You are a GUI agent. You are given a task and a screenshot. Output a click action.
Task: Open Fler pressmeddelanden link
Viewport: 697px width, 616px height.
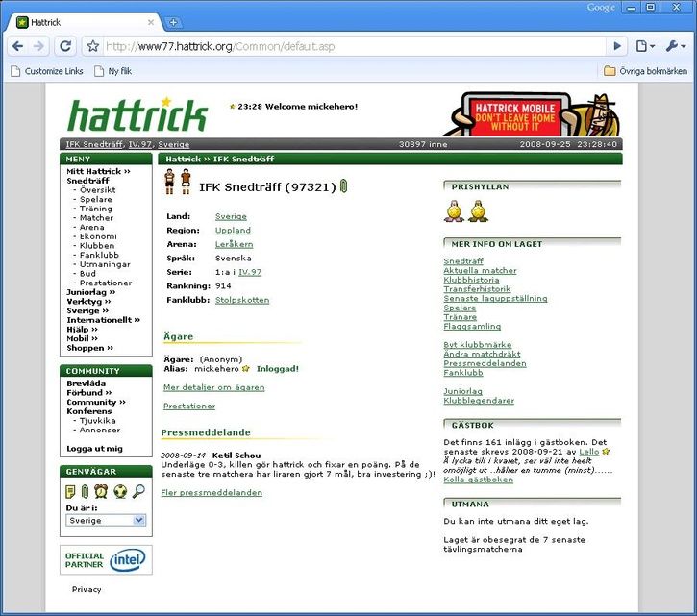point(212,492)
